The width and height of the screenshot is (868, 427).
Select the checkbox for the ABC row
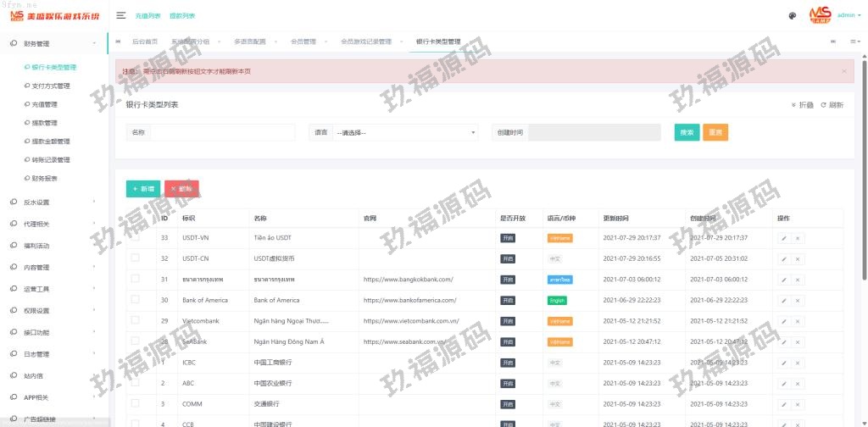coord(136,383)
